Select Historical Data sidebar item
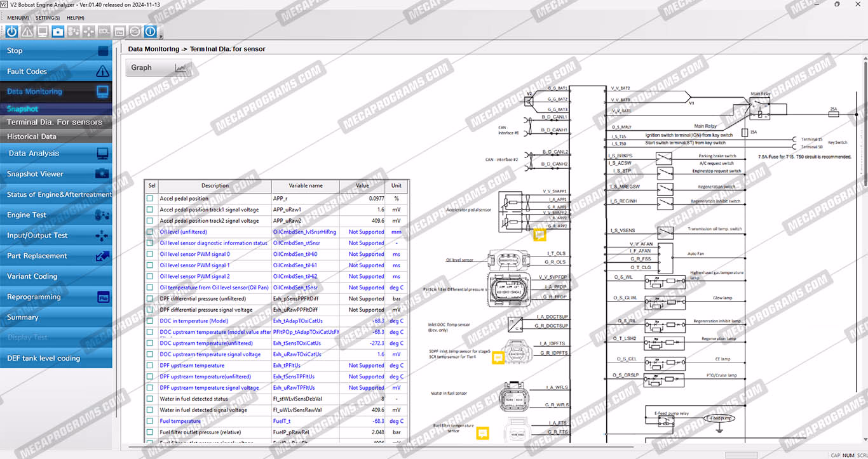Screen dimensions: 868x459 56,136
